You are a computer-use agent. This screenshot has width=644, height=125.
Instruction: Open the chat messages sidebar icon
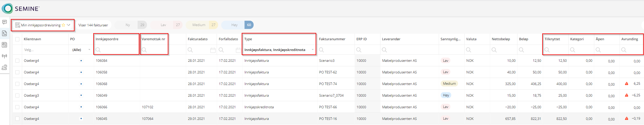coord(5,22)
